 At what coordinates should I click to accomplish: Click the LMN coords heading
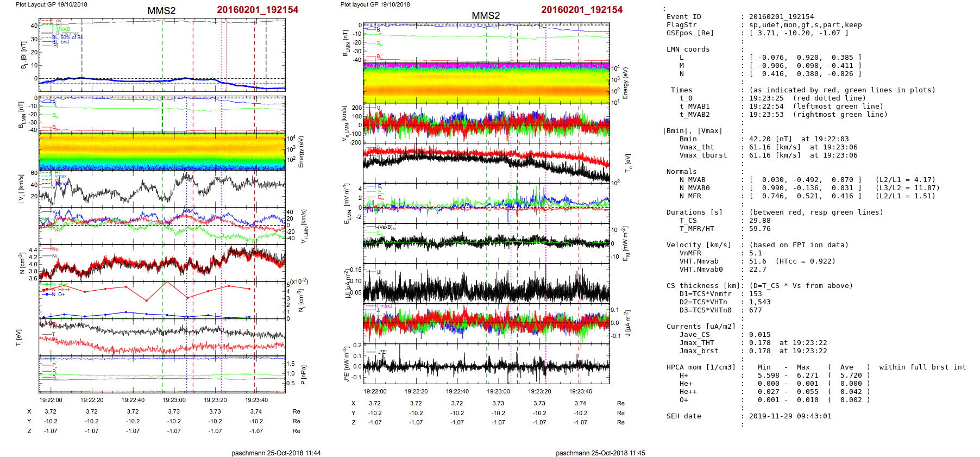click(x=688, y=49)
